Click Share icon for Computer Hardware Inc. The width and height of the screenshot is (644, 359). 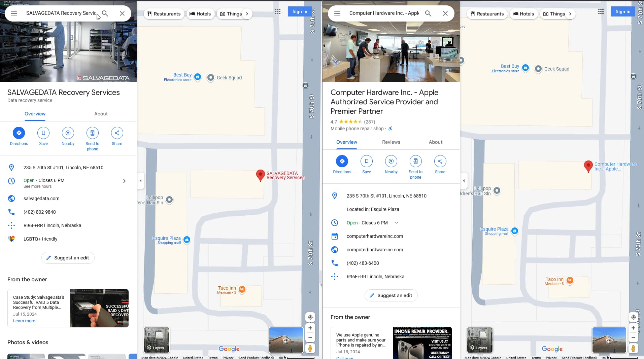(x=440, y=161)
